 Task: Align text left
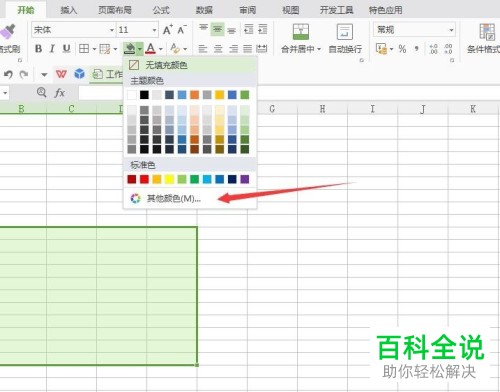point(203,49)
